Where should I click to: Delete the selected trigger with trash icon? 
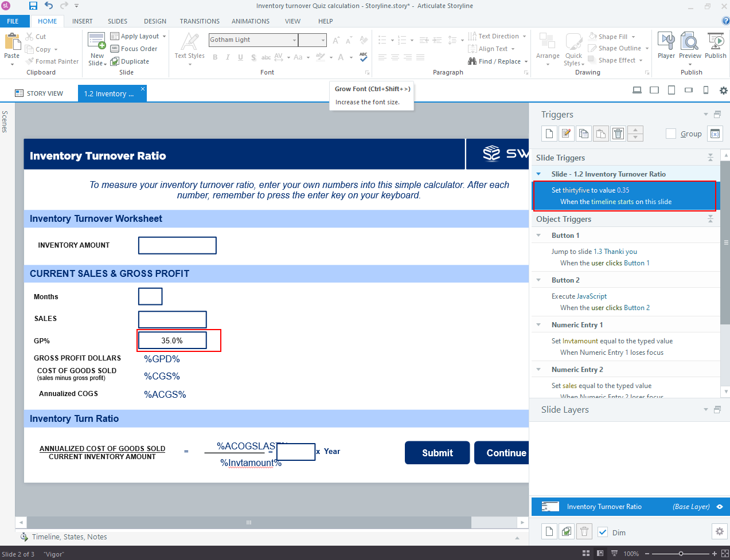pyautogui.click(x=618, y=134)
